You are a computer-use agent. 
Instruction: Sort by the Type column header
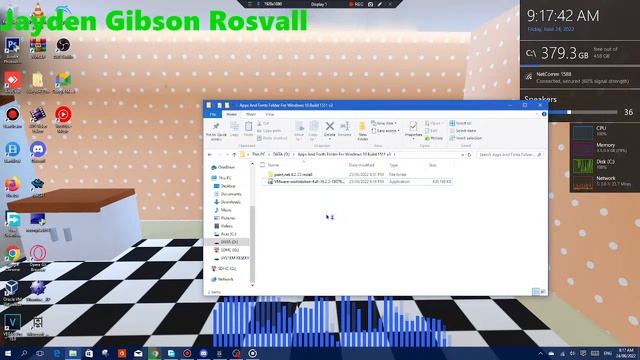pos(393,165)
